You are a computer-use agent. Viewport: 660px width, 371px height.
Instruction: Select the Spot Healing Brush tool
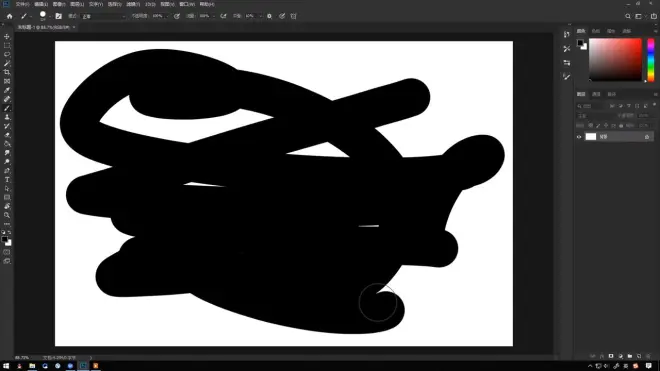[7, 99]
